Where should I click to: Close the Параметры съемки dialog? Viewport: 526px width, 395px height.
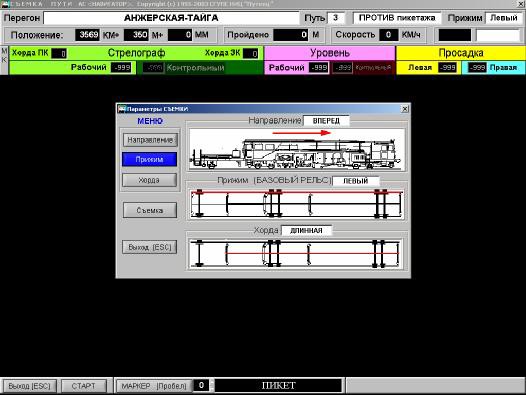click(x=405, y=109)
